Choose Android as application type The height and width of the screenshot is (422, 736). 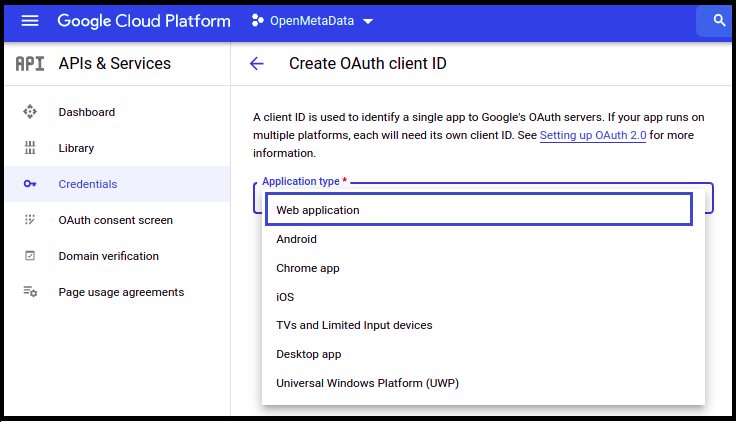(297, 239)
